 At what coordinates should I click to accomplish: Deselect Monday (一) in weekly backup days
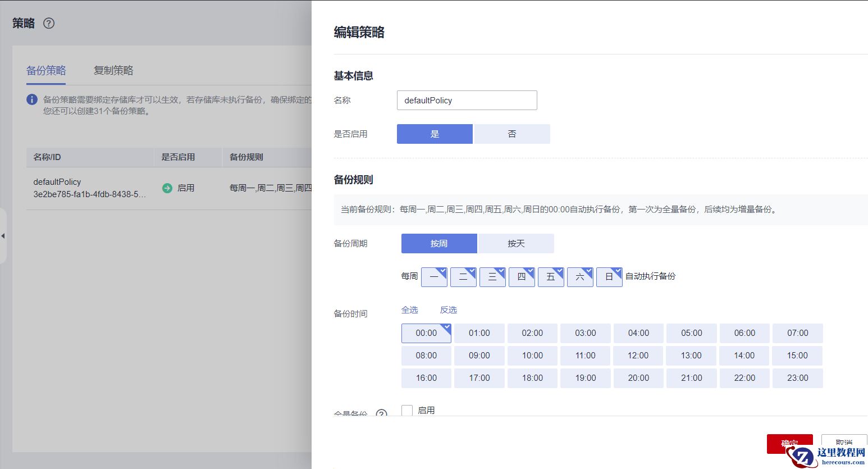434,277
